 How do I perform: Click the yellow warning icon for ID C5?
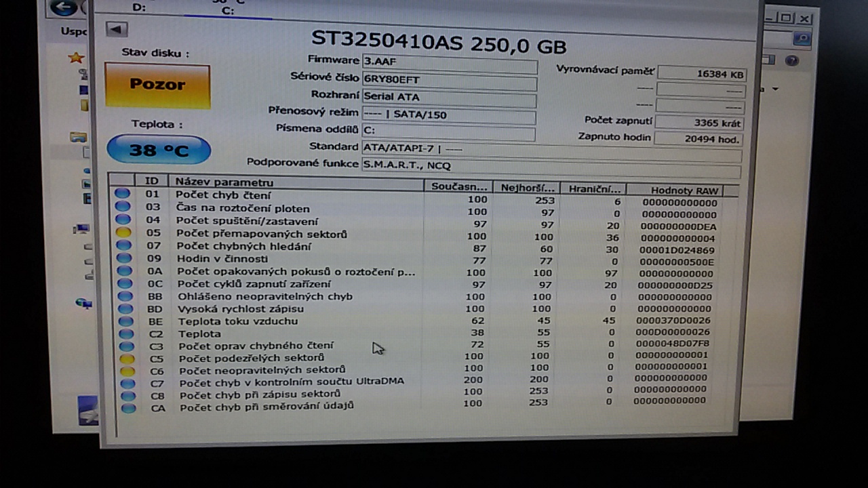click(x=127, y=359)
